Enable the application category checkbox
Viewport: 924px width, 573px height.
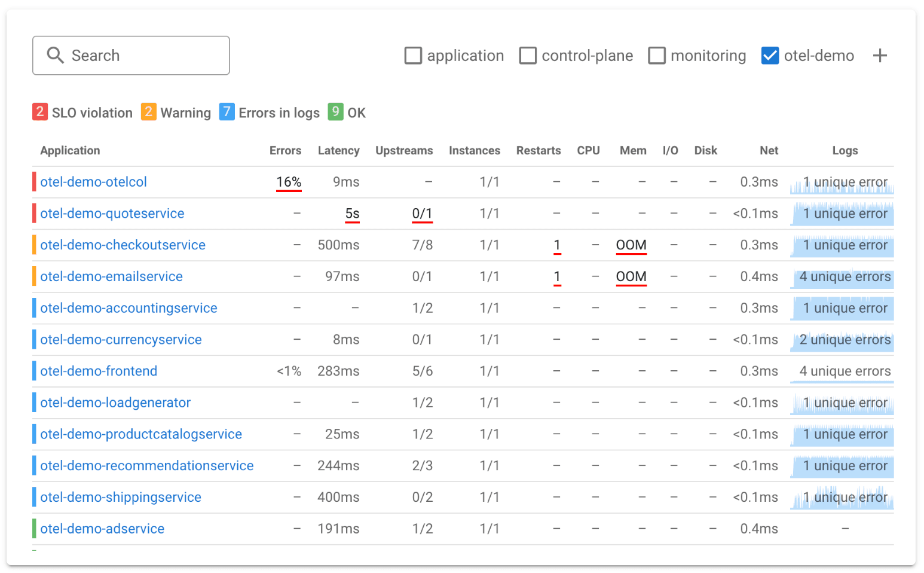click(x=413, y=56)
